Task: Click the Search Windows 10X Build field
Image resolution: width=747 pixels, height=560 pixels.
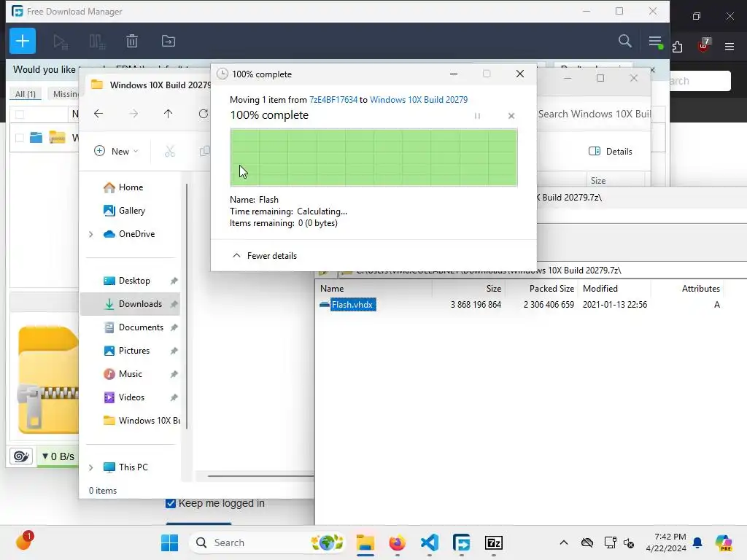Action: click(594, 114)
